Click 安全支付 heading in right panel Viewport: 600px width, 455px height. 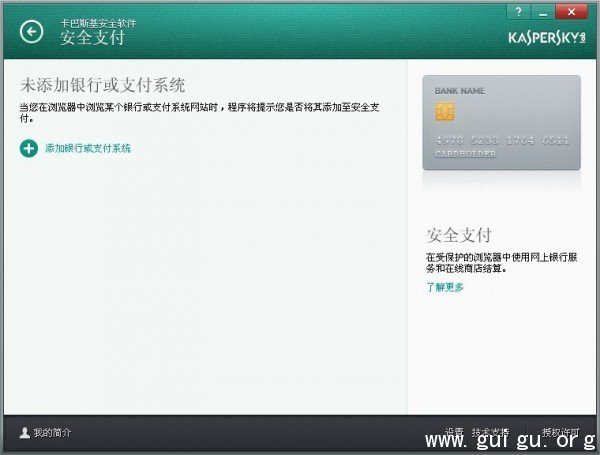(459, 235)
